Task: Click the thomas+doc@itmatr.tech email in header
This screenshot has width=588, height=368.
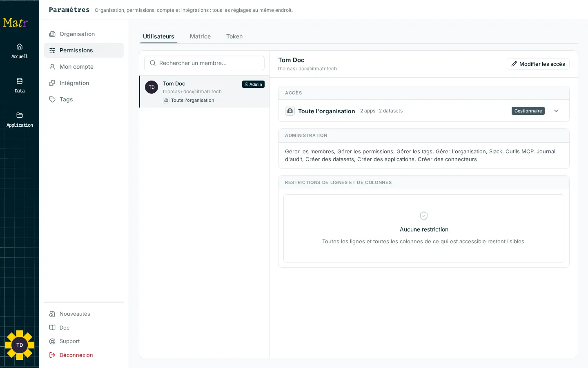Action: [x=307, y=69]
